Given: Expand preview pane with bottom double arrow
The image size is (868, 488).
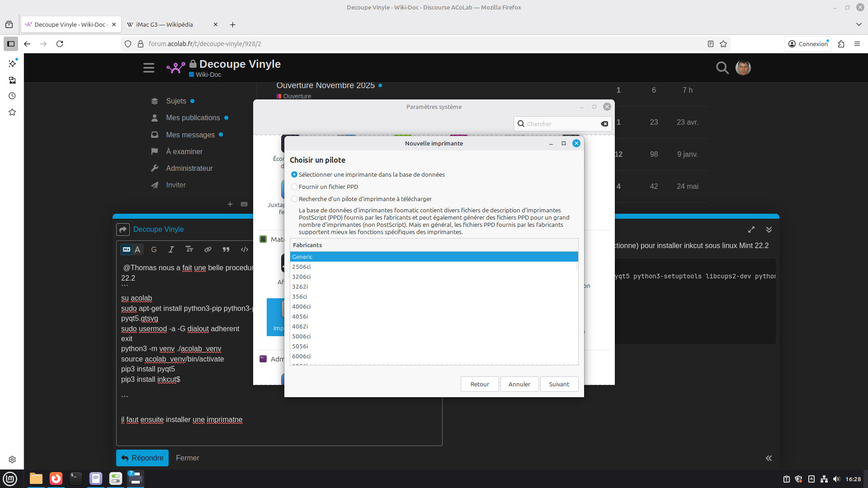Looking at the screenshot, I should pos(769,458).
